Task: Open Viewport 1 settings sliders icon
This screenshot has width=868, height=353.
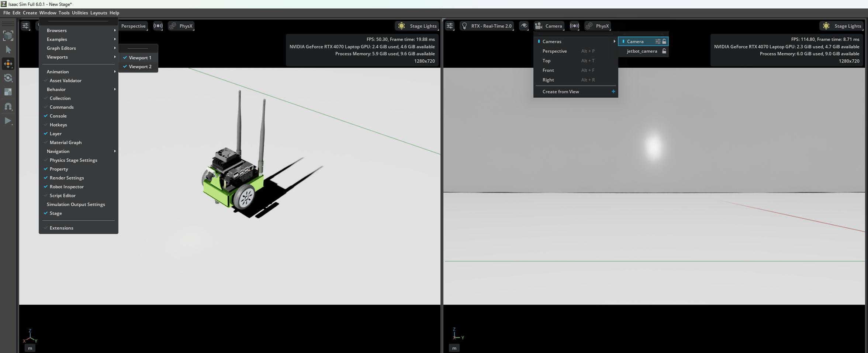Action: tap(25, 26)
